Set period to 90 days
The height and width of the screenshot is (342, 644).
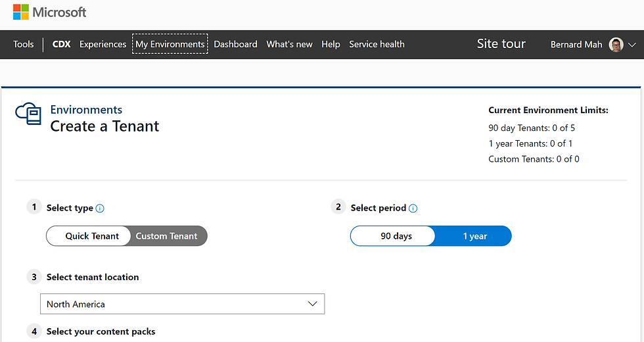(x=393, y=236)
